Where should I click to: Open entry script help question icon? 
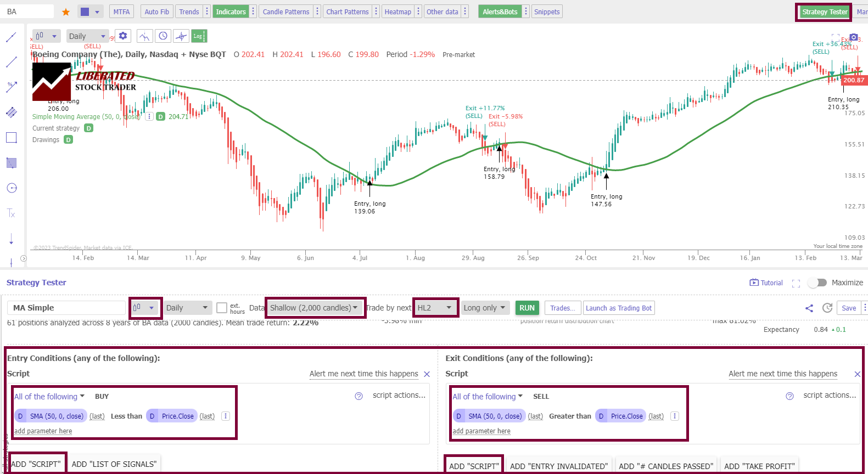(359, 396)
